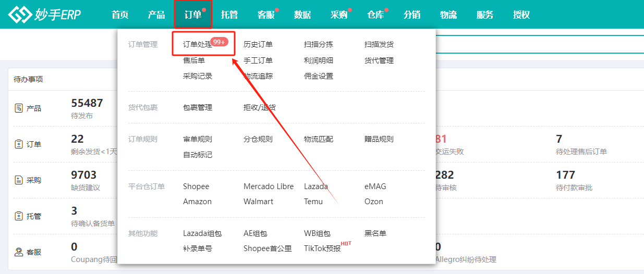Open the 分销 top menu
The width and height of the screenshot is (644, 274).
412,15
